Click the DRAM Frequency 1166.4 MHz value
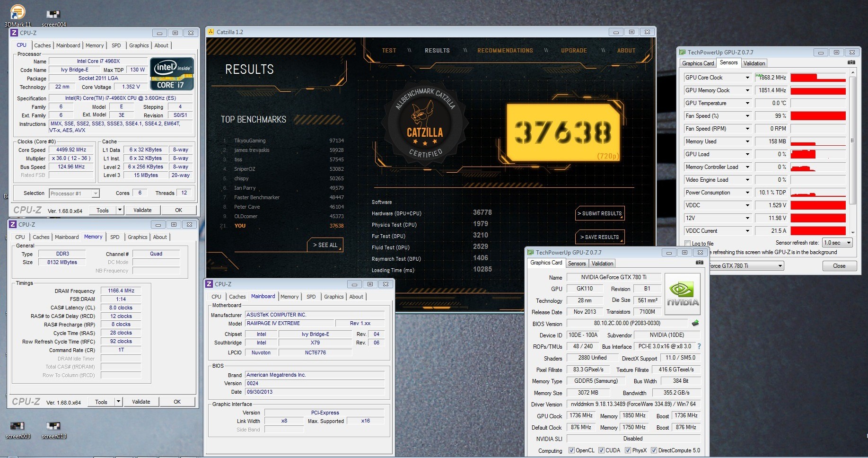This screenshot has width=868, height=458. (121, 291)
